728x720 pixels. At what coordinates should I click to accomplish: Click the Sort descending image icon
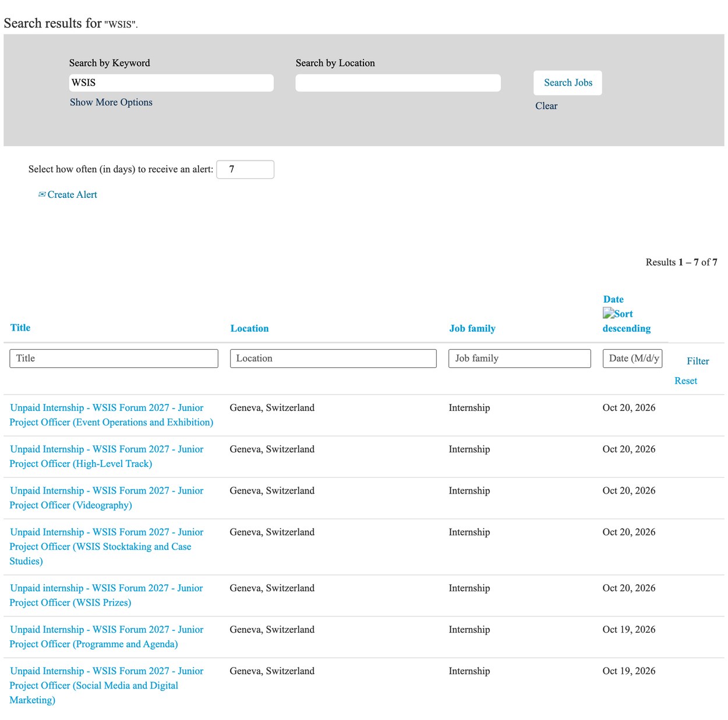(x=609, y=314)
